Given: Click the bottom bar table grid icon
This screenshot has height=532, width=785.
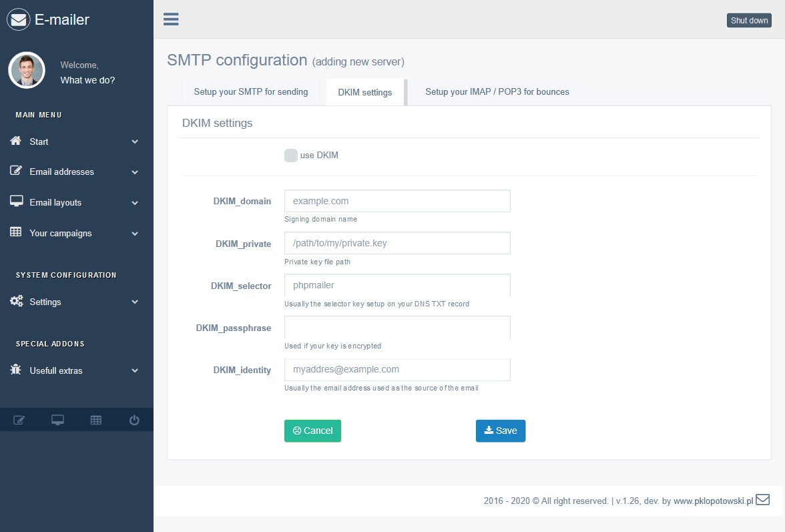Looking at the screenshot, I should point(96,420).
